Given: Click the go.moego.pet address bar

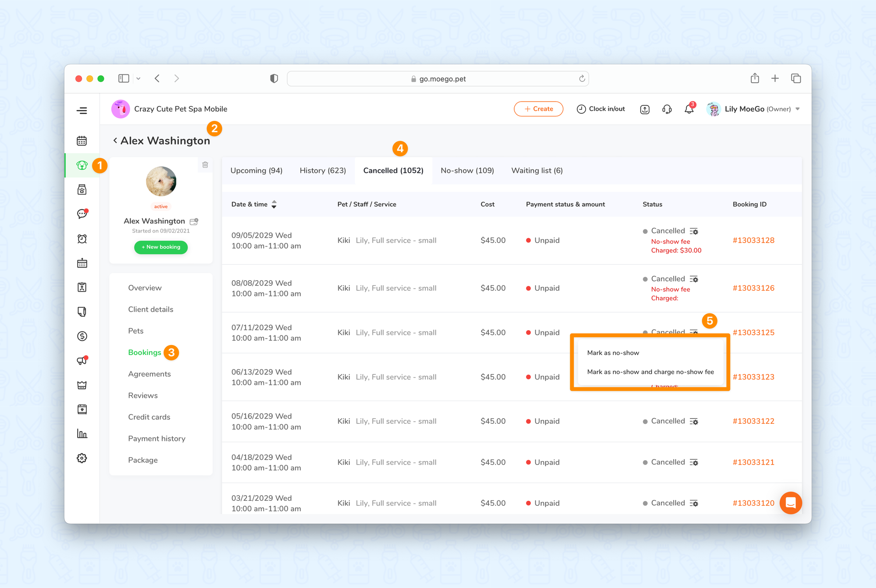Looking at the screenshot, I should pos(438,79).
